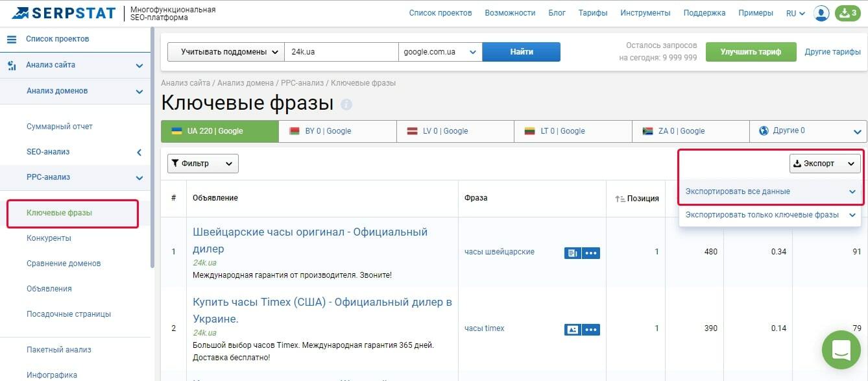Click the info icon next to Ключевые фразы heading

pos(346,104)
